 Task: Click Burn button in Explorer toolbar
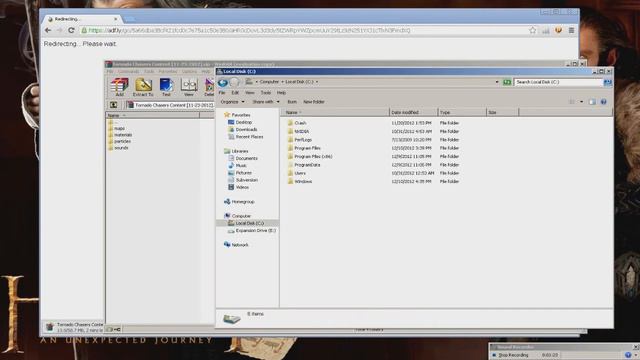292,102
